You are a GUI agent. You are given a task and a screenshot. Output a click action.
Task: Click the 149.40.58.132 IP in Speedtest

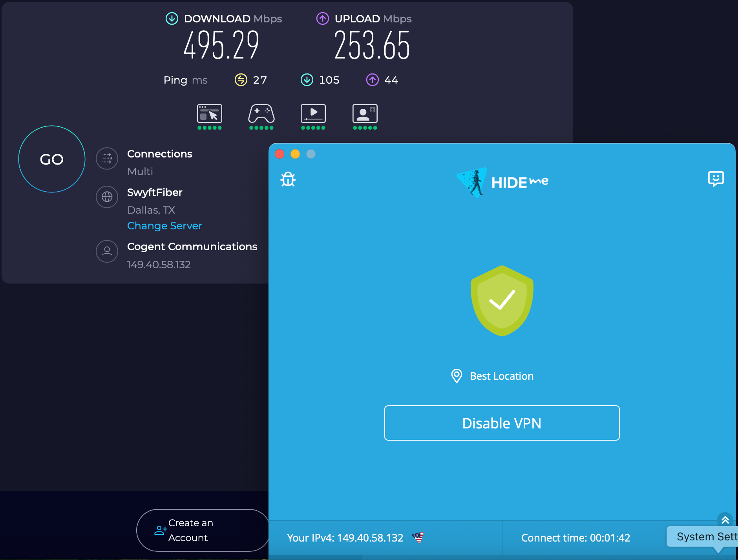click(x=159, y=265)
